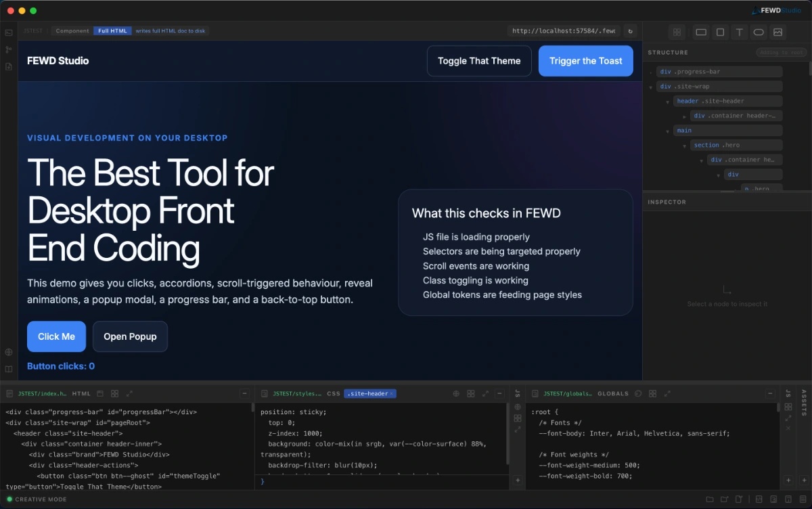Click the Toggle That Theme button
Viewport: 812px width, 509px height.
coord(479,61)
